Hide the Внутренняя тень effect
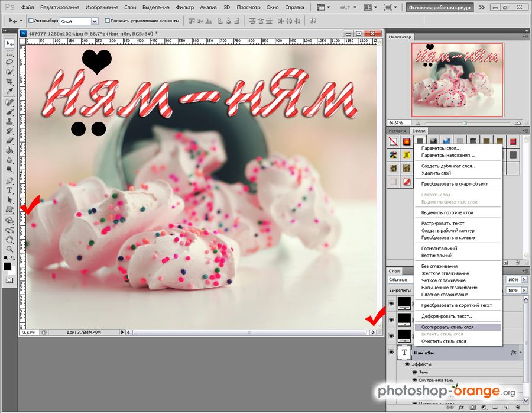532x413 pixels. coord(414,380)
